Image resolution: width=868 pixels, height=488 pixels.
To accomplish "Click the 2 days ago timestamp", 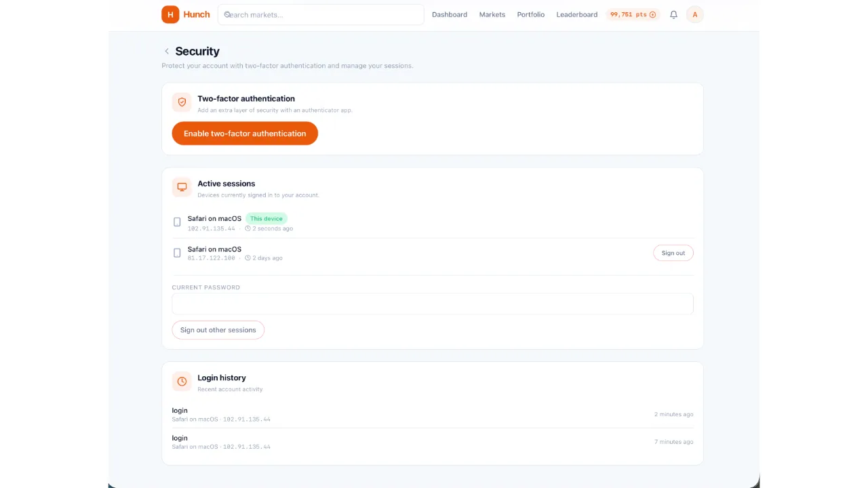I will (x=268, y=258).
